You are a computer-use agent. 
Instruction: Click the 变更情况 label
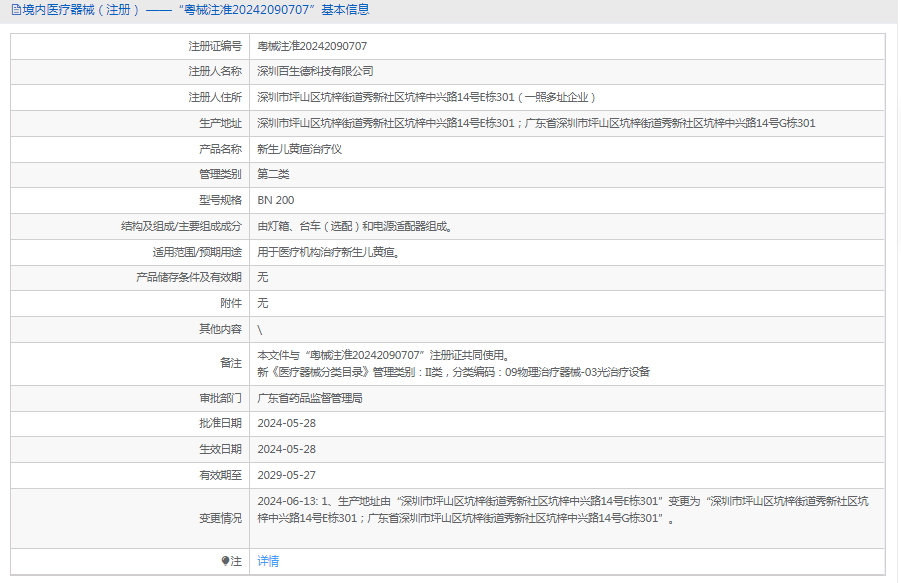click(x=221, y=518)
